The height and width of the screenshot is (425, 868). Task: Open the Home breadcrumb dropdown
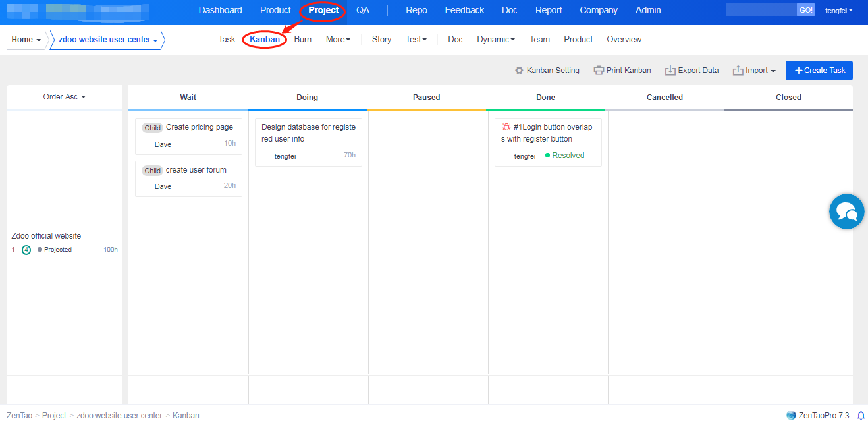(26, 40)
